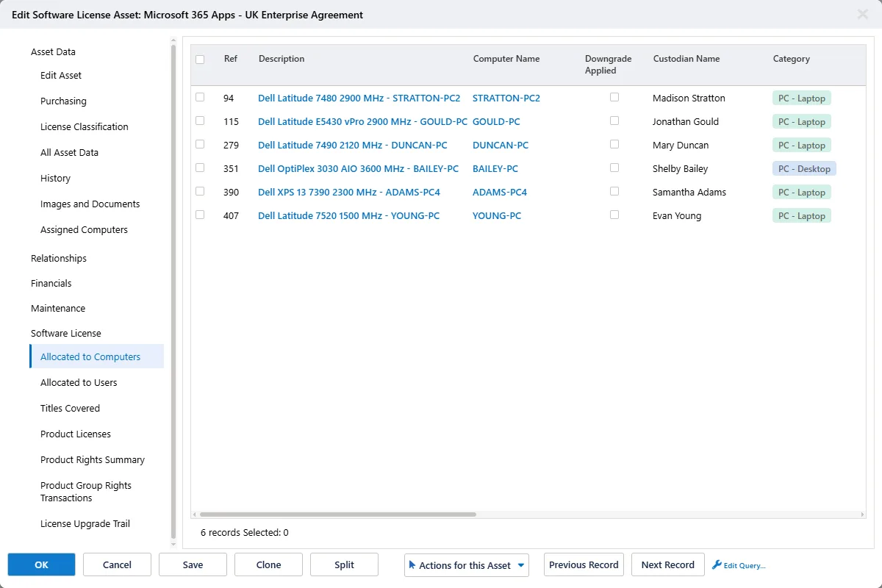The width and height of the screenshot is (882, 588).
Task: Expand the Asset Data section
Action: [53, 52]
